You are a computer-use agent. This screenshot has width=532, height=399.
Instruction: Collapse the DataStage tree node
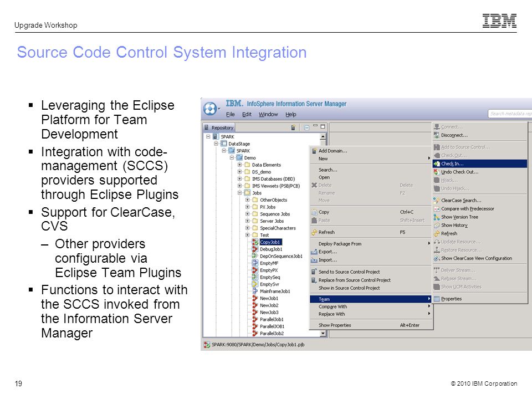pyautogui.click(x=216, y=144)
